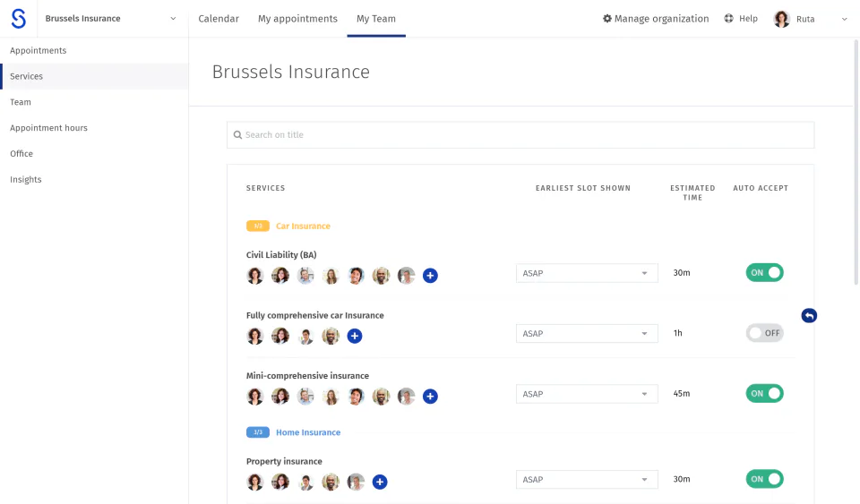Add team member to Property insurance

click(x=380, y=482)
